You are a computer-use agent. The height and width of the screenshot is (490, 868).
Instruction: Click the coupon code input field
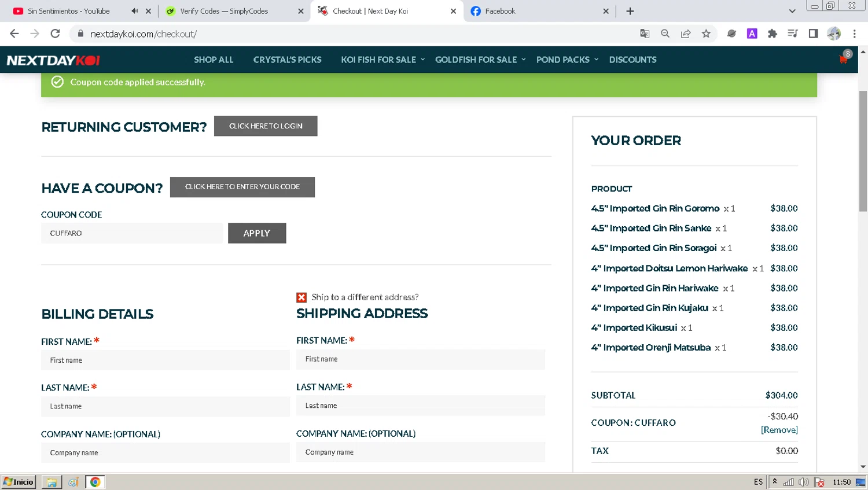point(132,233)
